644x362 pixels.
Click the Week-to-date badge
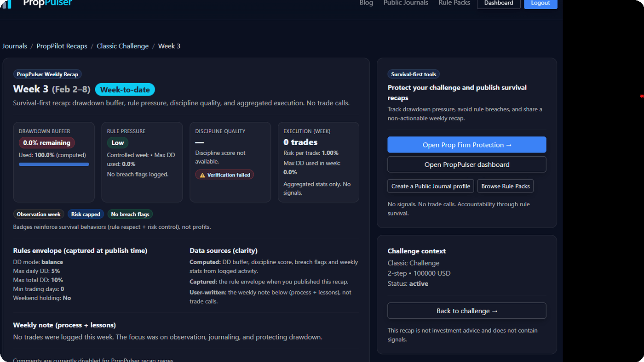125,90
